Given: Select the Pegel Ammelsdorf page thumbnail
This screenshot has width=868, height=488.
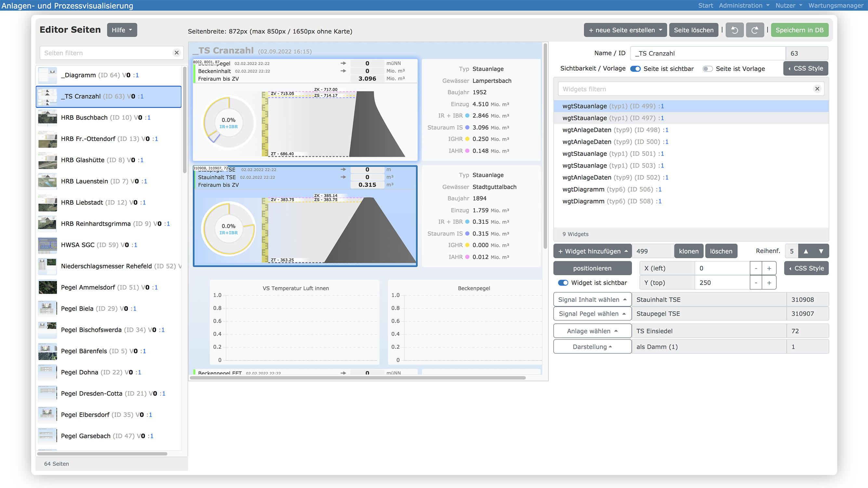Looking at the screenshot, I should [47, 287].
